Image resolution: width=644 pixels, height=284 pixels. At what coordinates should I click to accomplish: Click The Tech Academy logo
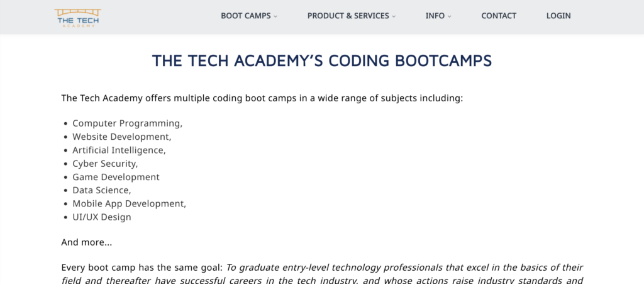(x=77, y=18)
